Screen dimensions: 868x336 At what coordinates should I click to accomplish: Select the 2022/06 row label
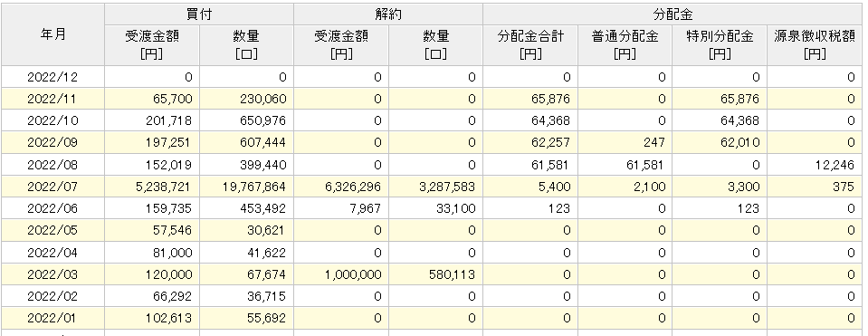pos(52,208)
